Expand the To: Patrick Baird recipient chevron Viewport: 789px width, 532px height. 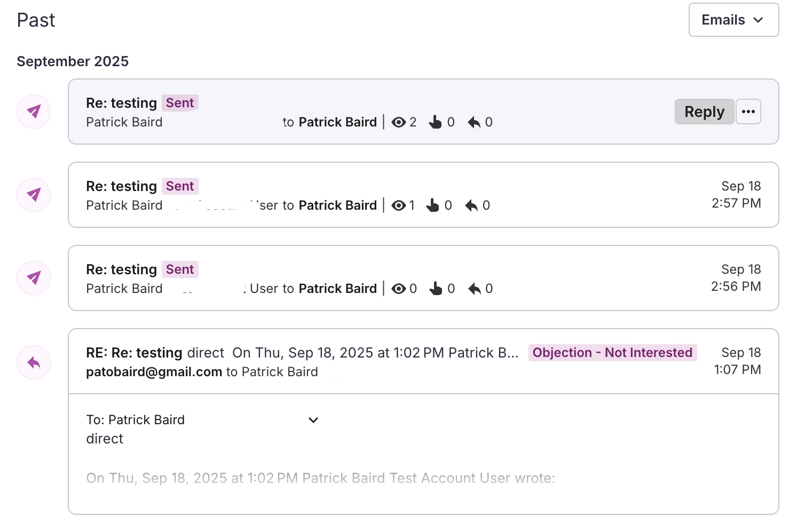pyautogui.click(x=313, y=420)
